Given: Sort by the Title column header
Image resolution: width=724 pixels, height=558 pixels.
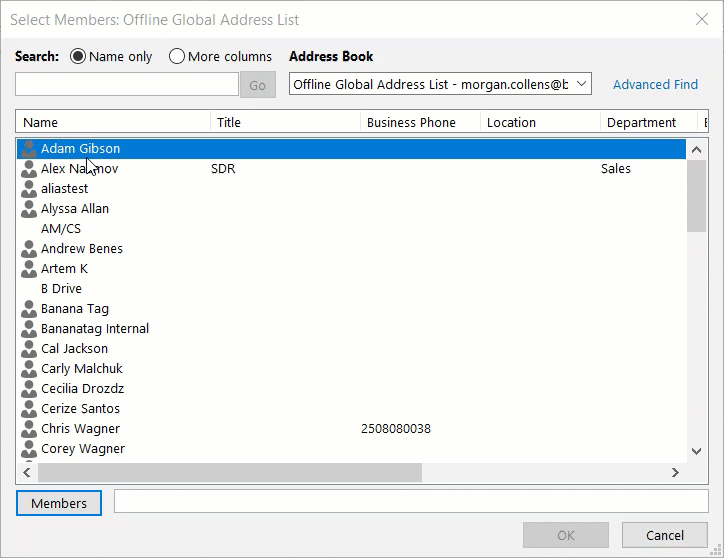Looking at the screenshot, I should tap(285, 122).
